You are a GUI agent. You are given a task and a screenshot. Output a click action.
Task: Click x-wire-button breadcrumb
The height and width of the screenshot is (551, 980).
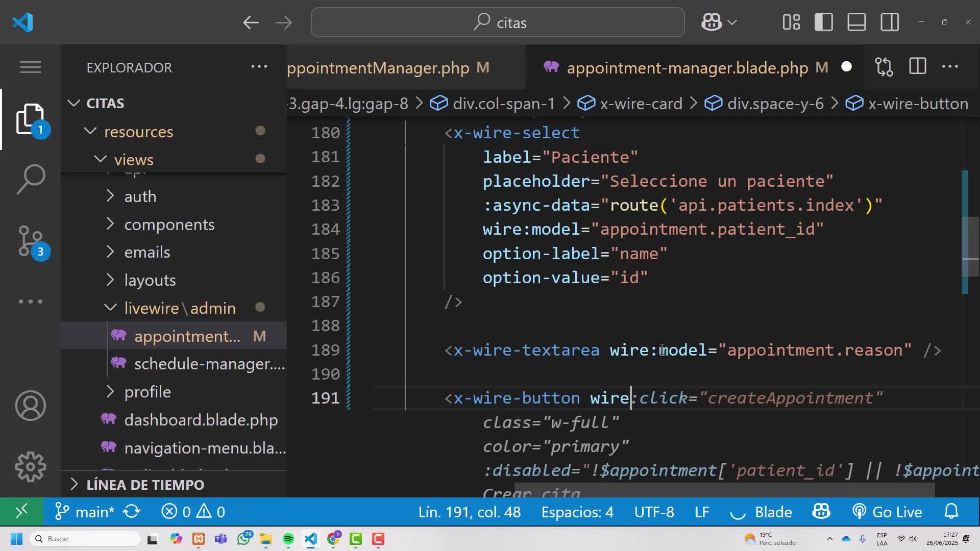click(907, 104)
